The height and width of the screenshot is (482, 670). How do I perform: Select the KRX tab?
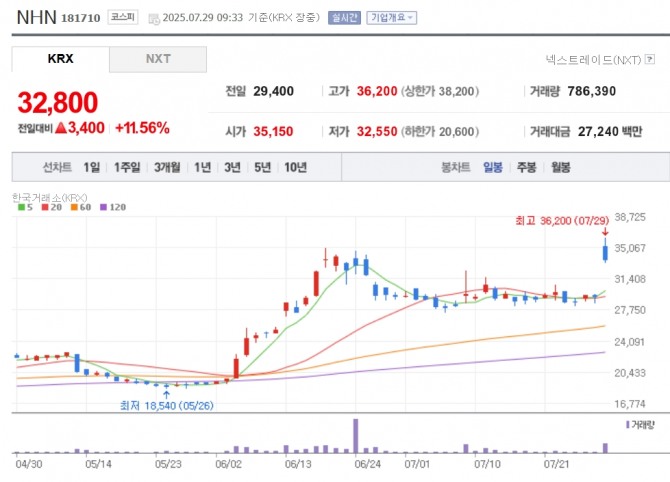(60, 59)
